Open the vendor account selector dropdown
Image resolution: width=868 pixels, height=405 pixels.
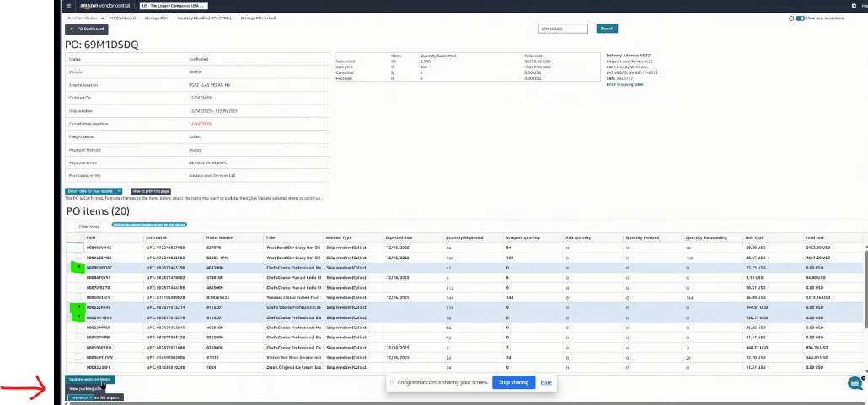[174, 6]
